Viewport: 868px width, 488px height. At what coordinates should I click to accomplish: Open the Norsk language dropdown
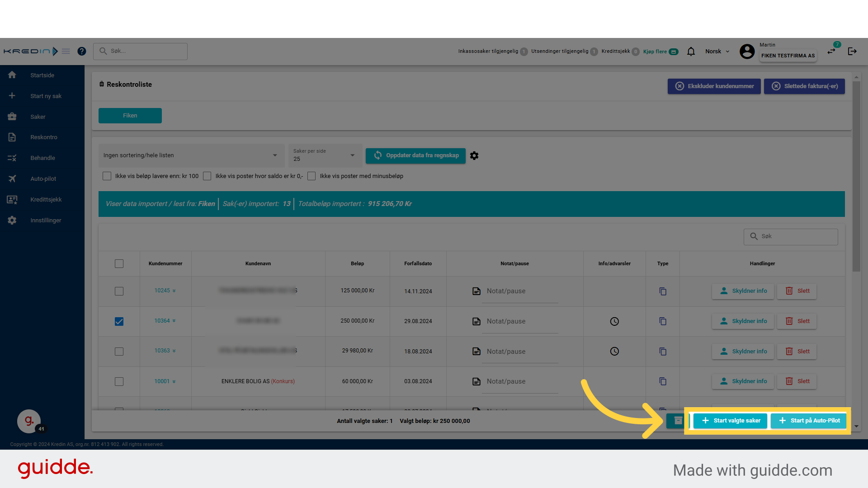pyautogui.click(x=717, y=52)
